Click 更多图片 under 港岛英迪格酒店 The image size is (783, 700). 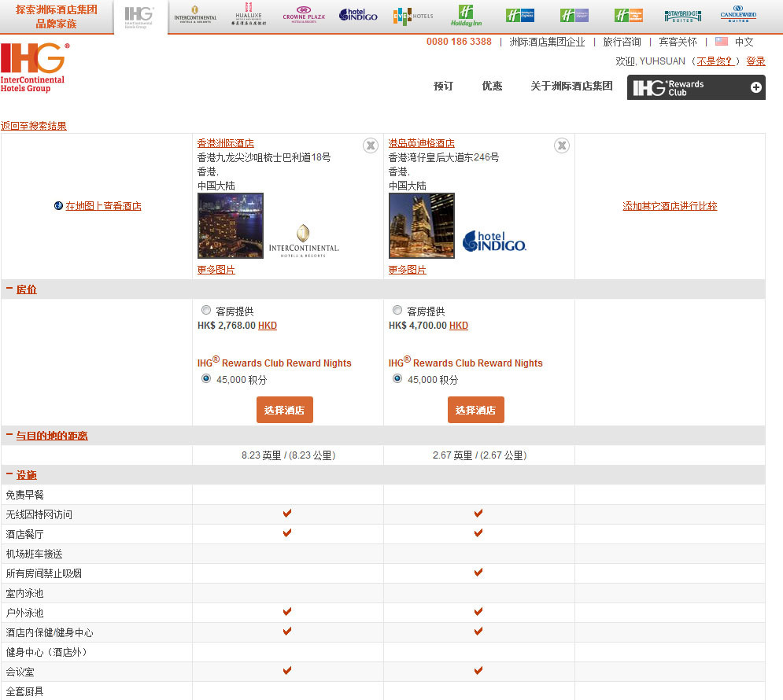pos(408,270)
